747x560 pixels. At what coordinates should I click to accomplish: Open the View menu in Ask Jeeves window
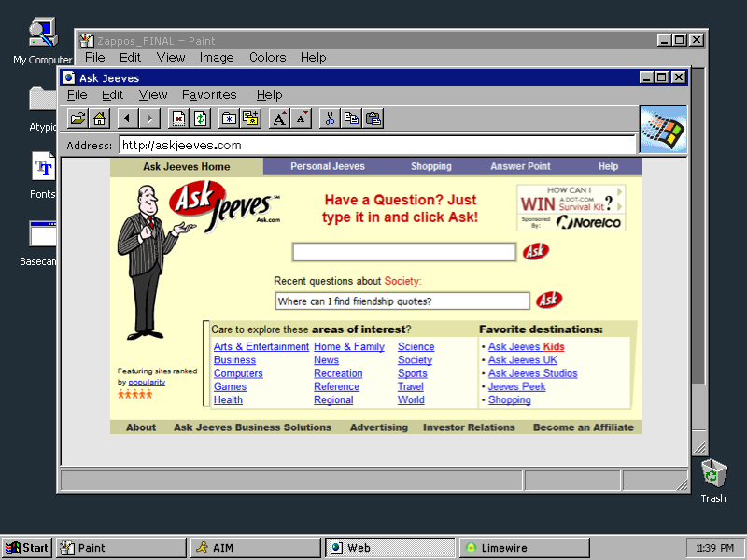point(153,95)
